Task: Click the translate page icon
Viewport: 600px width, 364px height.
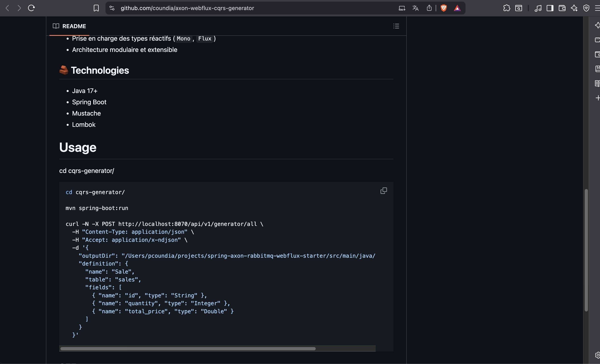Action: point(415,8)
